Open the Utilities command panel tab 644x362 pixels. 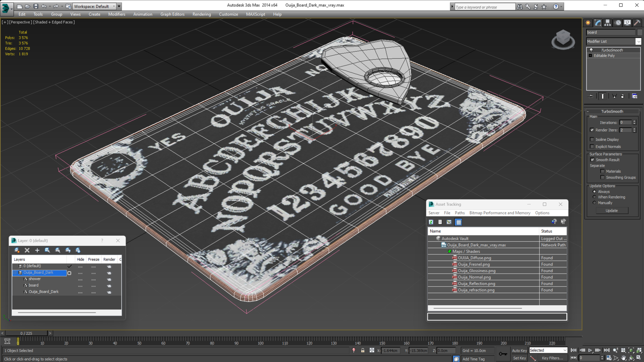click(637, 23)
